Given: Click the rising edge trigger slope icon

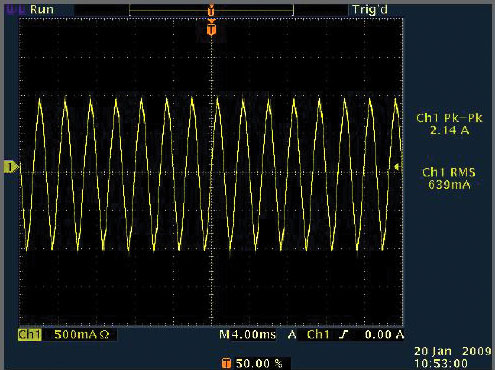Looking at the screenshot, I should (343, 334).
